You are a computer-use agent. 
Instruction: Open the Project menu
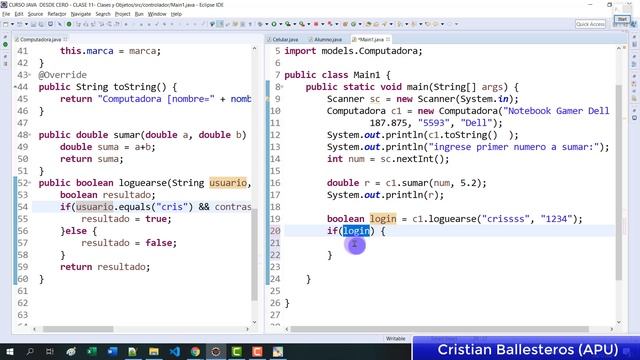[x=122, y=14]
